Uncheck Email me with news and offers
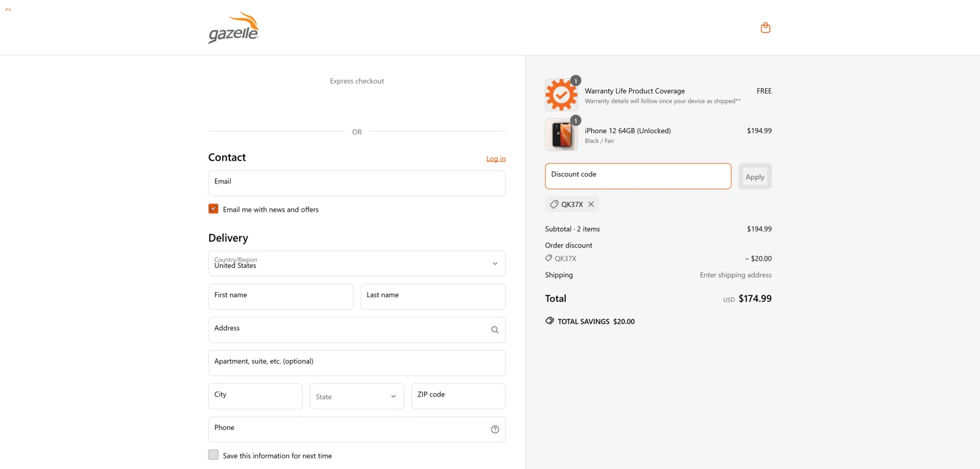Screen dimensions: 980x469 pos(214,209)
